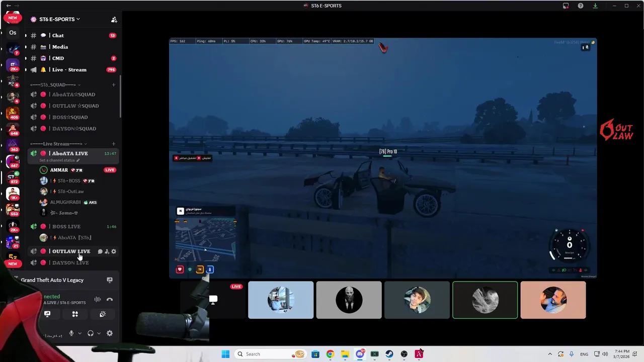Toggle noise suppression waveform icon
Viewport: 644px width, 362px height.
click(x=98, y=299)
